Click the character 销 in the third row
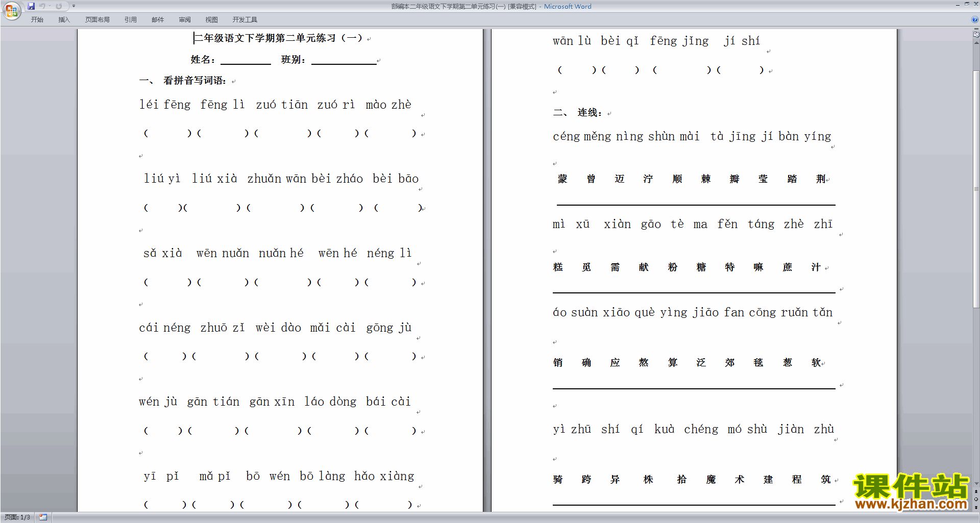The height and width of the screenshot is (523, 980). tap(558, 363)
